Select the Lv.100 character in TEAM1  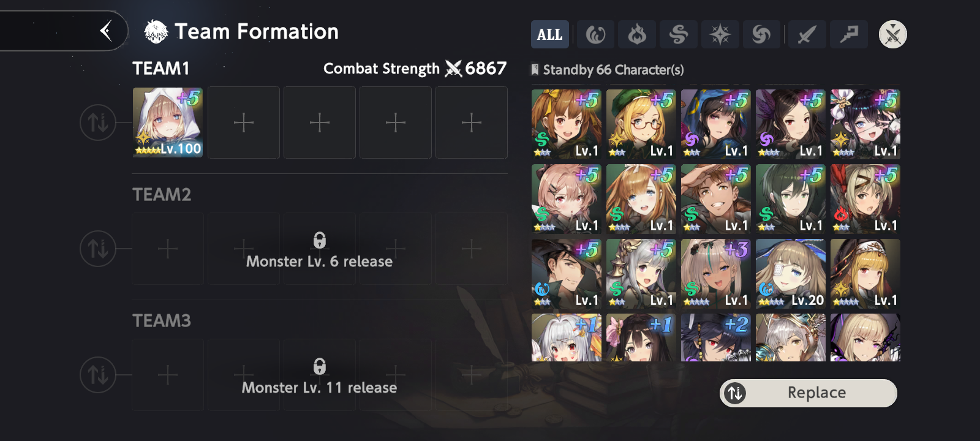pos(168,123)
